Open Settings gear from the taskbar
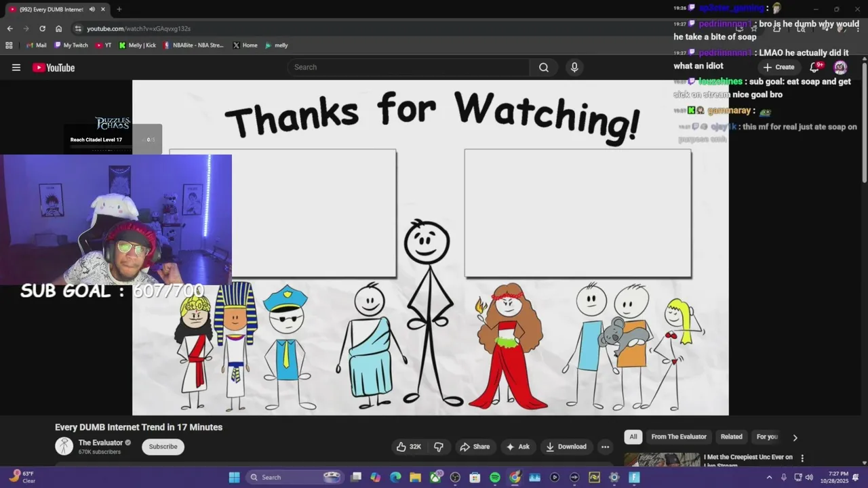Viewport: 868px width, 488px height. [x=614, y=477]
